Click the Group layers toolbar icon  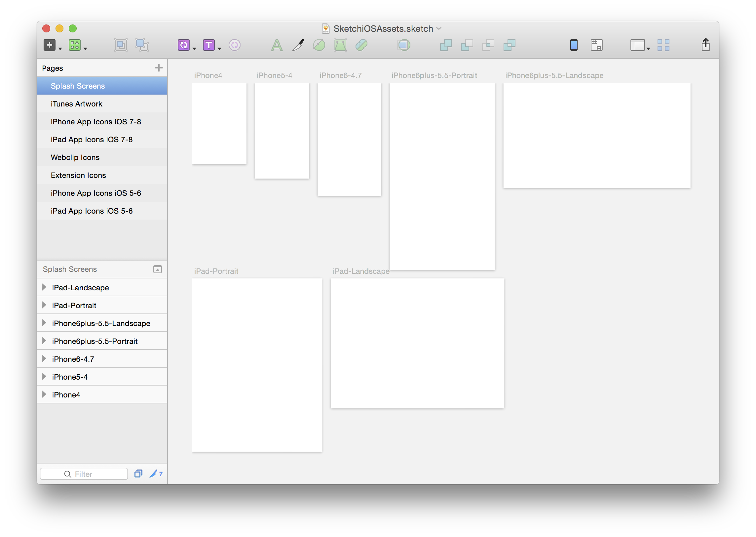(x=121, y=45)
